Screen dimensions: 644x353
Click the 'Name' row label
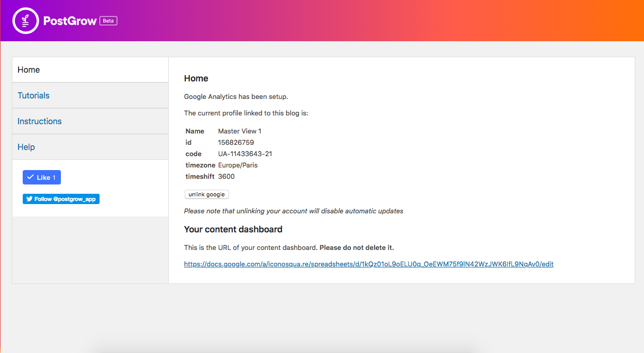coord(195,131)
